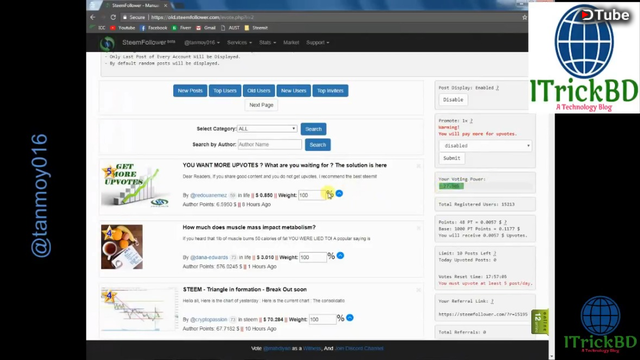The image size is (640, 360).
Task: Click the New Posts button
Action: coord(190,91)
